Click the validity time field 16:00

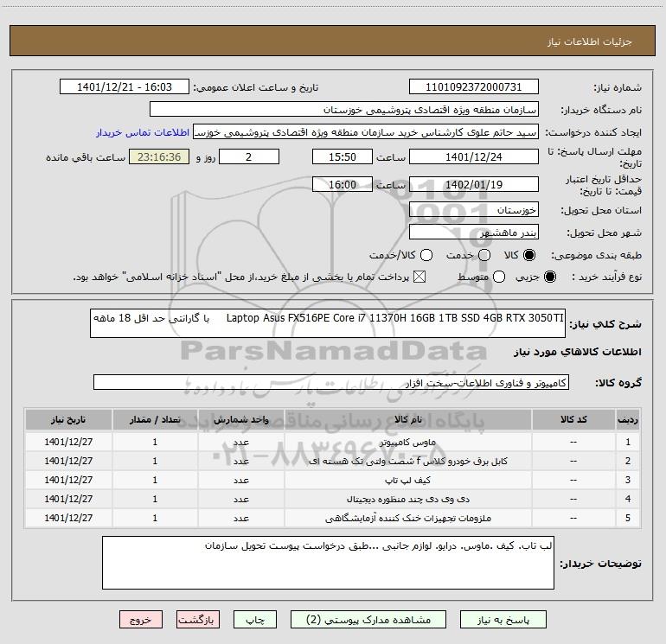click(x=343, y=184)
